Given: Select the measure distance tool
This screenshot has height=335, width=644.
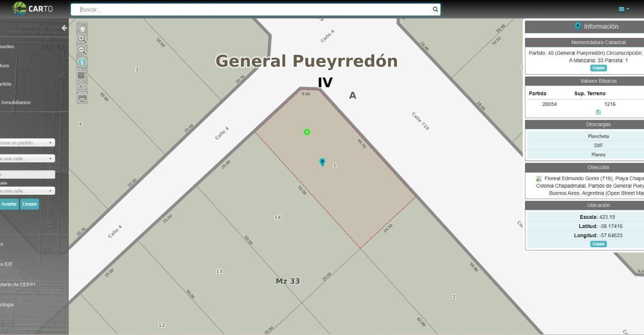Looking at the screenshot, I should 82,86.
